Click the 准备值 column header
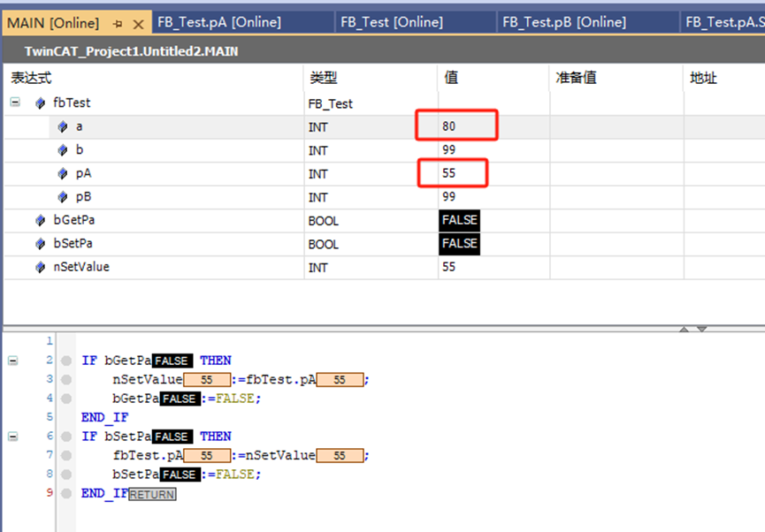The image size is (765, 532). click(x=576, y=78)
